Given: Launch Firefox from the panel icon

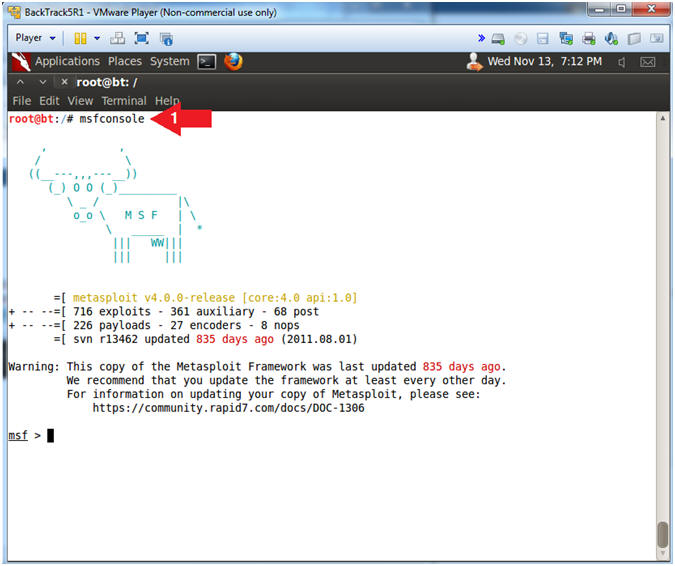Looking at the screenshot, I should [x=233, y=62].
